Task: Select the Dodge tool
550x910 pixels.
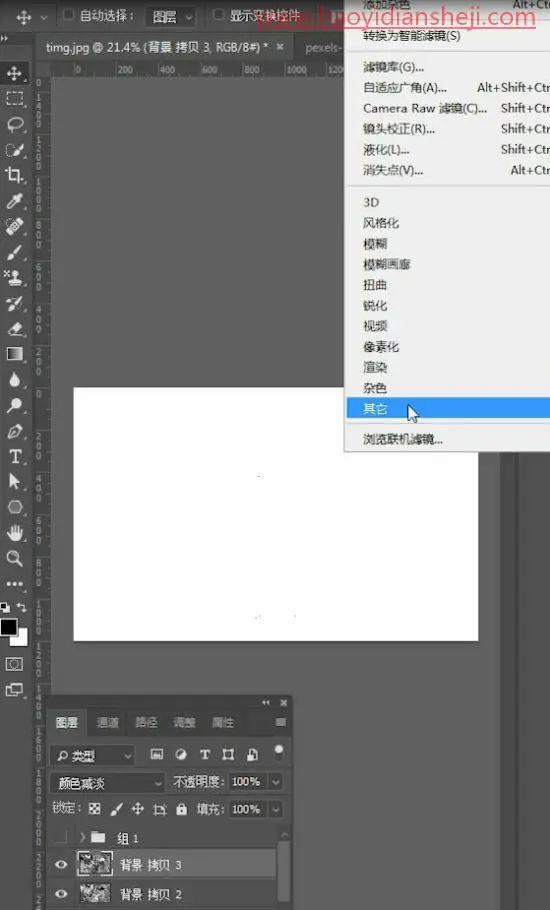Action: [15, 405]
